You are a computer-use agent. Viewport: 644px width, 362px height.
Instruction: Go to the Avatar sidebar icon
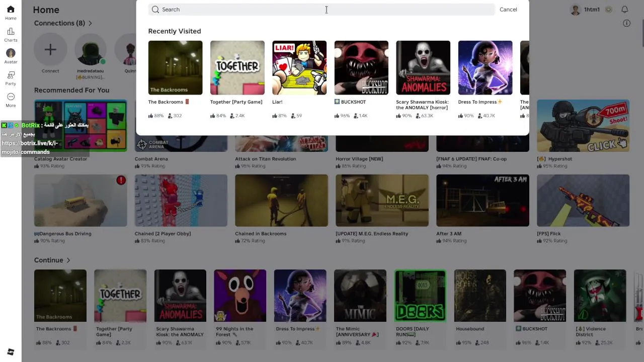pyautogui.click(x=11, y=56)
